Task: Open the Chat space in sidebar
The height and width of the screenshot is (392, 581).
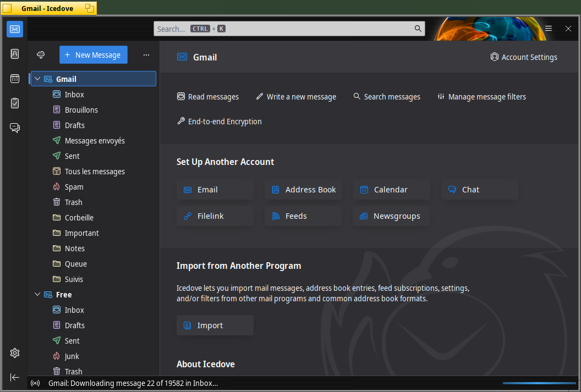Action: [15, 128]
